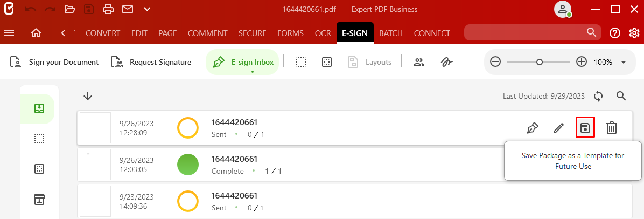Click the edit pencil icon in first row
Screen dimensions: 644x219
coord(558,128)
